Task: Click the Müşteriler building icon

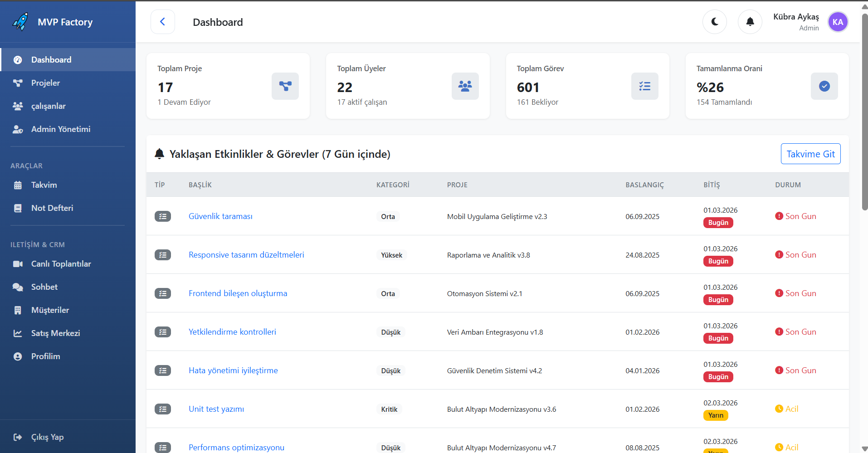Action: coord(18,310)
